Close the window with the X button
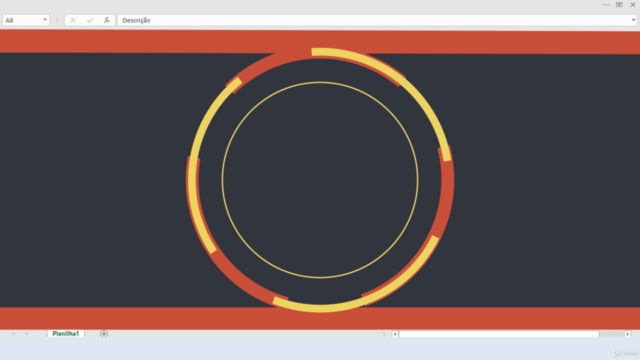This screenshot has width=640, height=360. pyautogui.click(x=633, y=5)
